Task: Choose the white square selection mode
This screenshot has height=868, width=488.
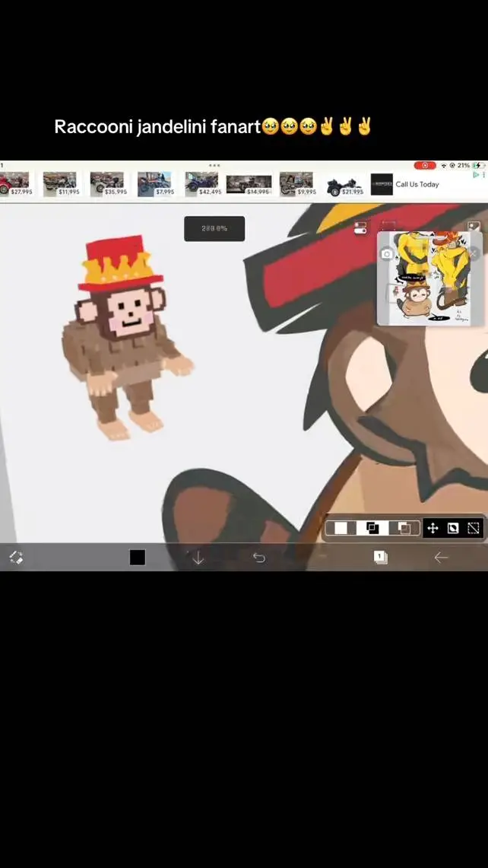Action: pyautogui.click(x=341, y=528)
